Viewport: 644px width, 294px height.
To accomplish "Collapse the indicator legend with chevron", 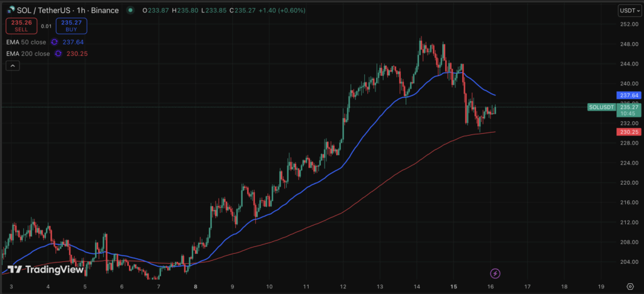I will click(13, 65).
